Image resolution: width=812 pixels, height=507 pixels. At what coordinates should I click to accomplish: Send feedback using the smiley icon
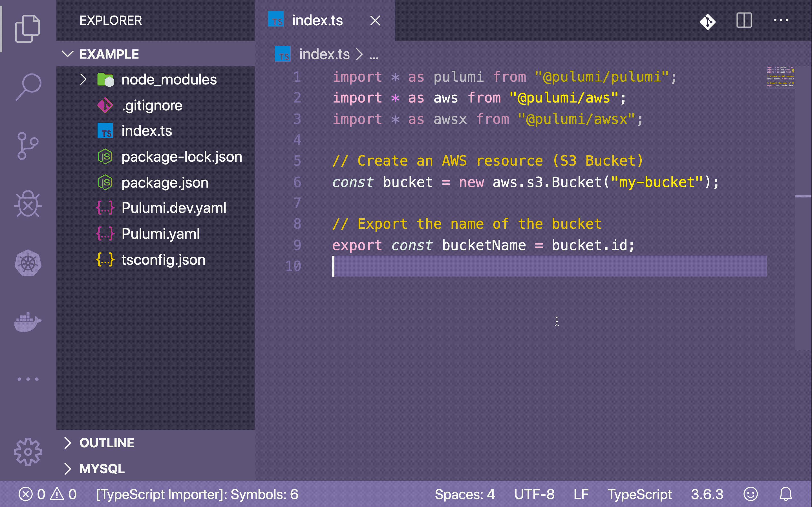pos(751,494)
